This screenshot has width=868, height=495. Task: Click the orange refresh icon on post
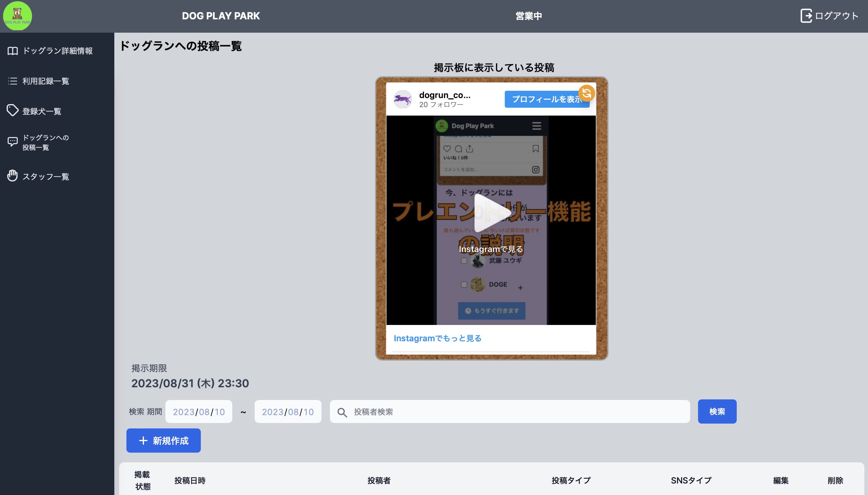[586, 93]
